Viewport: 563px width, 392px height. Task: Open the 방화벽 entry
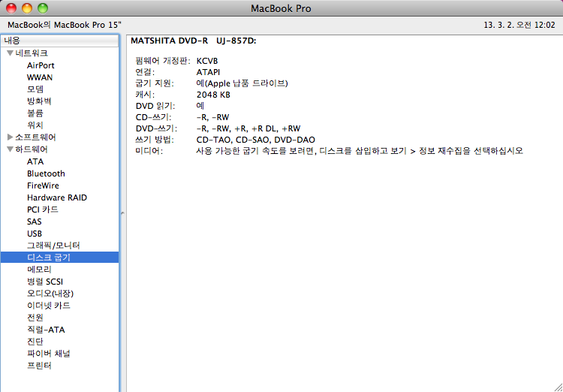(x=39, y=101)
